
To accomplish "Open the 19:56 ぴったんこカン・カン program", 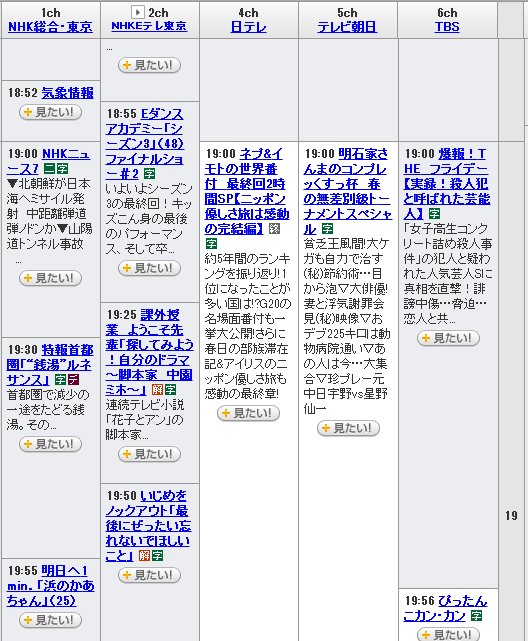I will tap(445, 608).
